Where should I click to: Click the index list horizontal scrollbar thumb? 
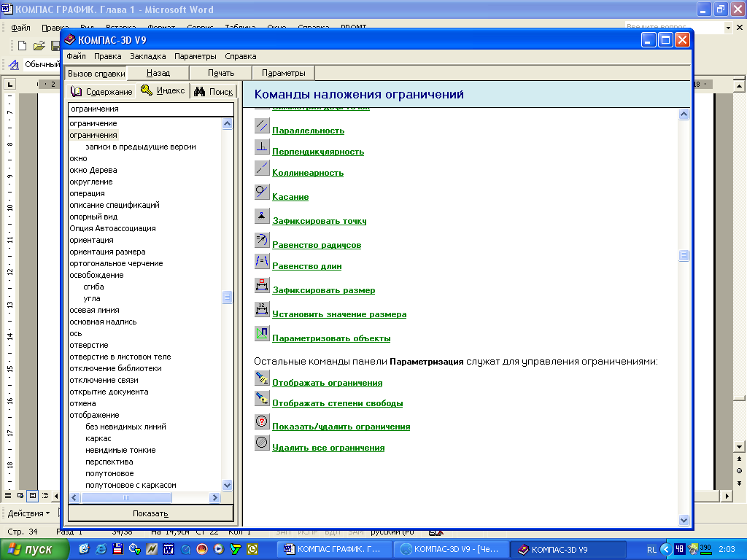click(126, 497)
